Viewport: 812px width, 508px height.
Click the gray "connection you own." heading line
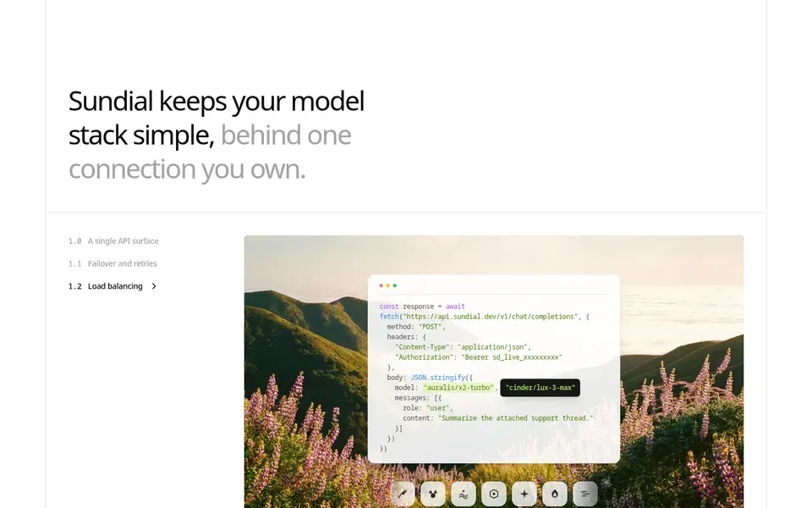pyautogui.click(x=187, y=169)
